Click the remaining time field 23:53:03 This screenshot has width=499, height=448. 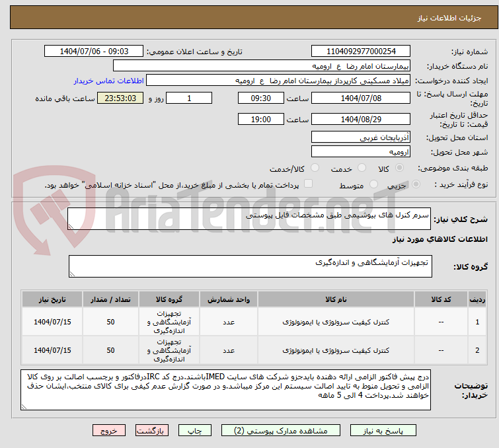coord(120,98)
